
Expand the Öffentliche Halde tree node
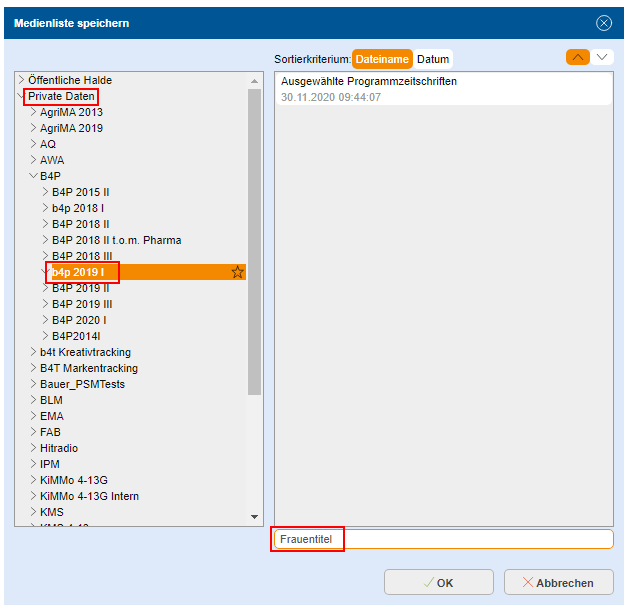(x=21, y=80)
